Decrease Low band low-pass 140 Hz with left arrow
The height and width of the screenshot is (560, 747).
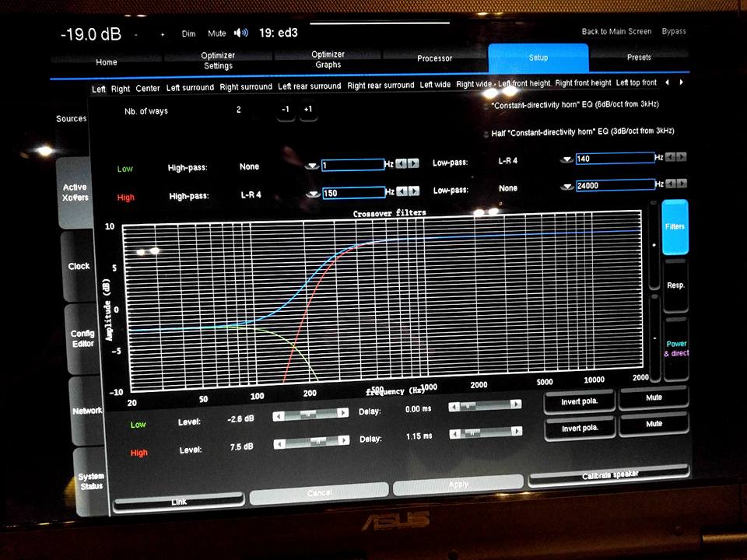pyautogui.click(x=670, y=156)
